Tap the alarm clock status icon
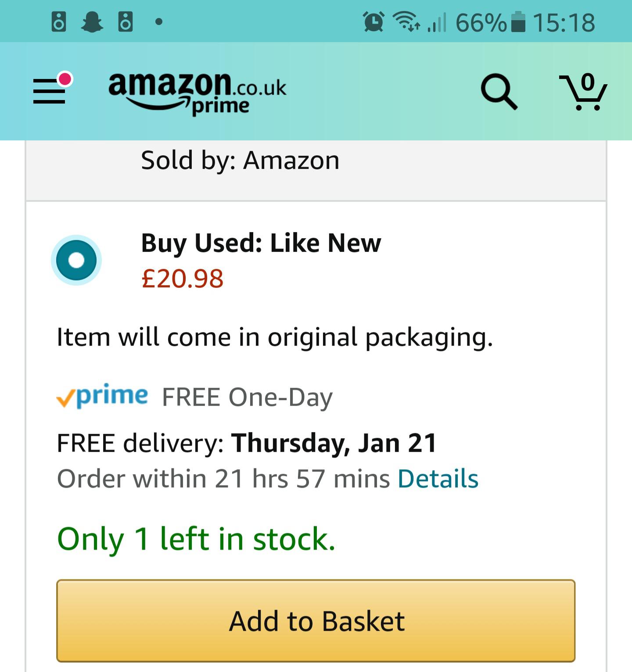The width and height of the screenshot is (632, 672). point(373,21)
